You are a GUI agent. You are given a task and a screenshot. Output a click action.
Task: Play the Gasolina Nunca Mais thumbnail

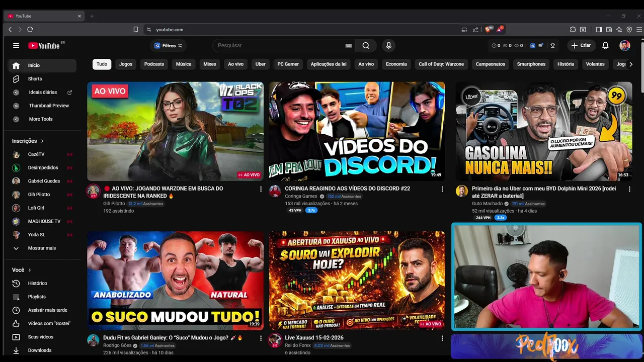[544, 131]
